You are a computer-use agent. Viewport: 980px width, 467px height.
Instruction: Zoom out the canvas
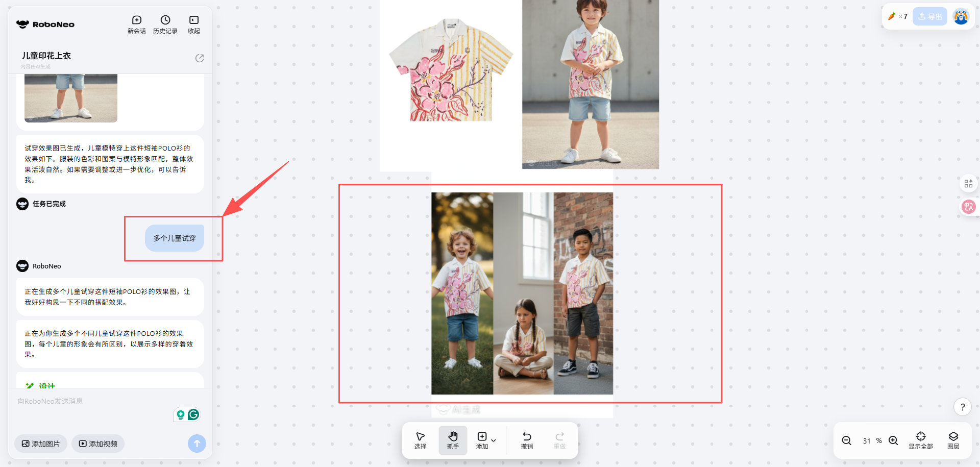(x=846, y=440)
